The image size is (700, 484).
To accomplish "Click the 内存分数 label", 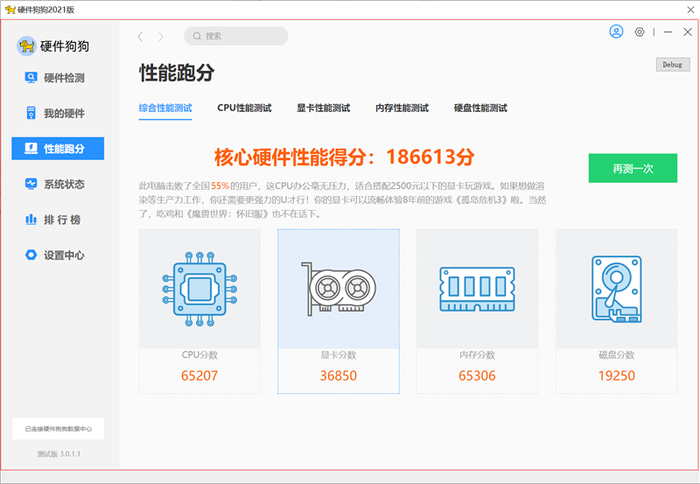I will click(477, 355).
